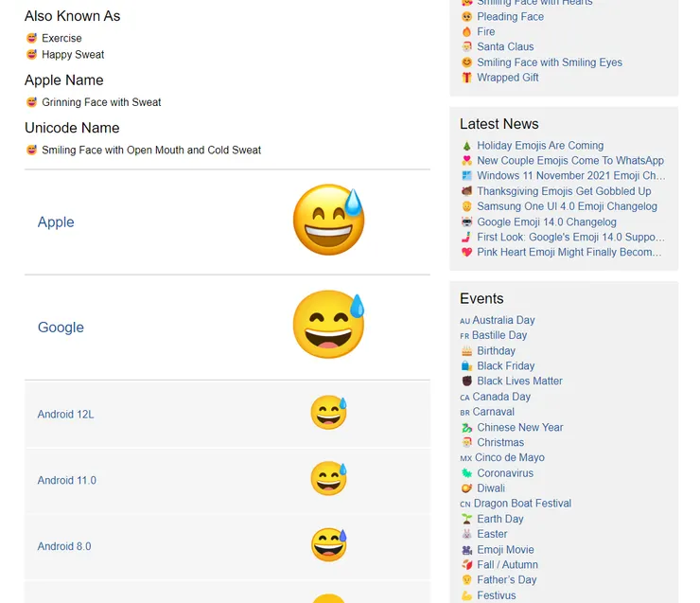Open the Cinco de Mayo event link

tap(509, 458)
